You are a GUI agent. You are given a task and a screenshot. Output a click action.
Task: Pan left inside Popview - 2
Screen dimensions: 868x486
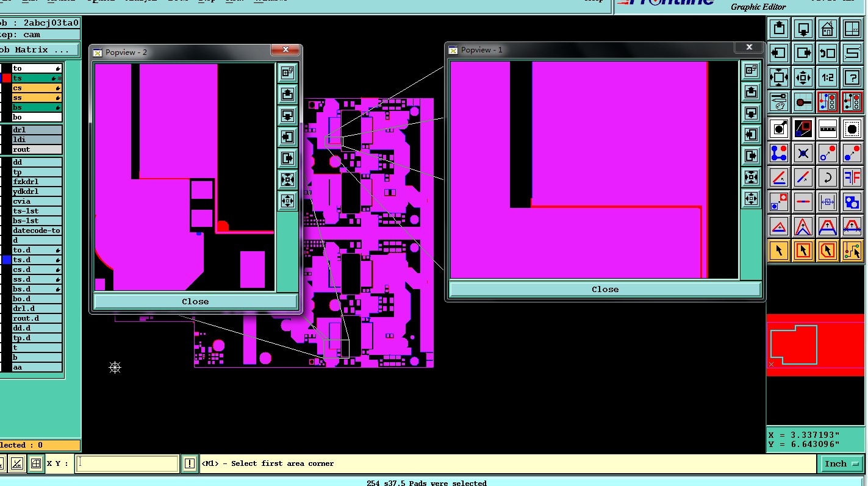(288, 137)
